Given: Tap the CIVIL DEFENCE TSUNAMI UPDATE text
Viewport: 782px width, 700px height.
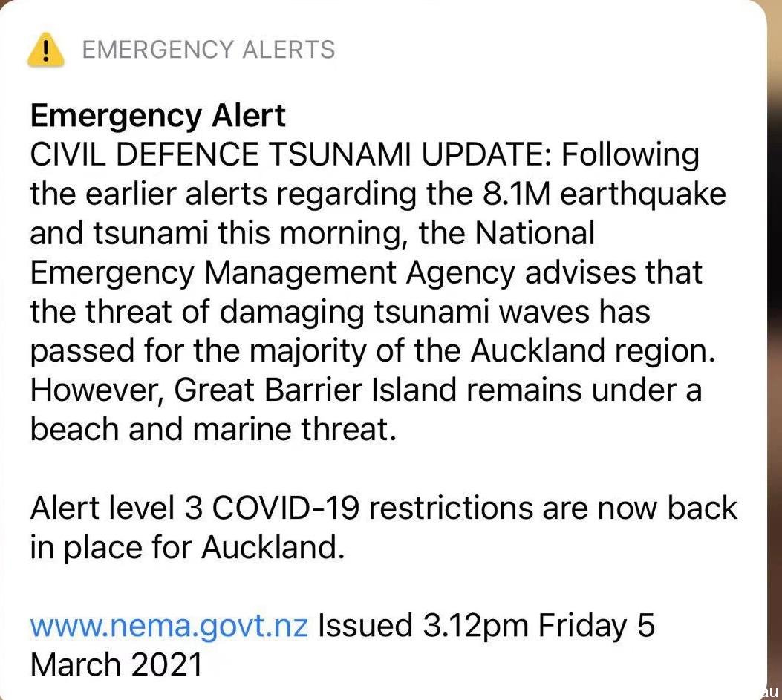Looking at the screenshot, I should point(291,154).
